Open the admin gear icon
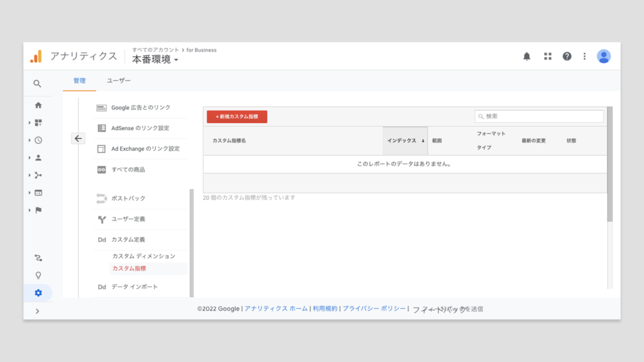The height and width of the screenshot is (362, 644). click(38, 293)
